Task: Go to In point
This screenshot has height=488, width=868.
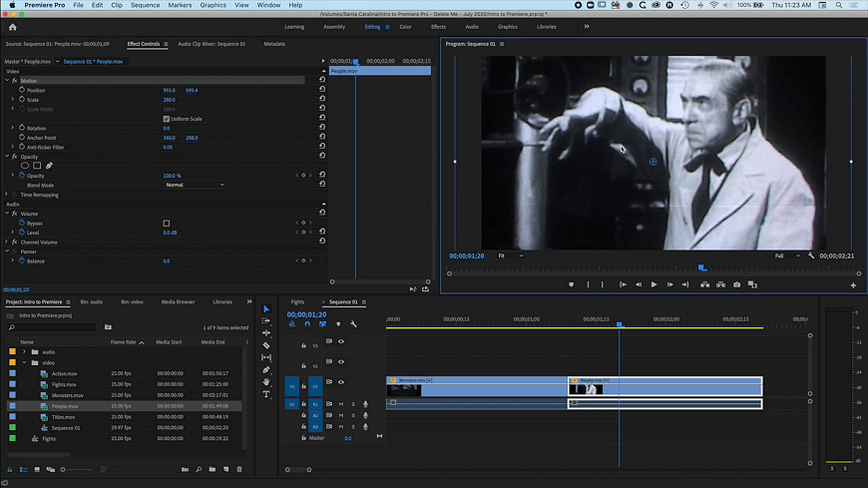Action: [x=623, y=284]
